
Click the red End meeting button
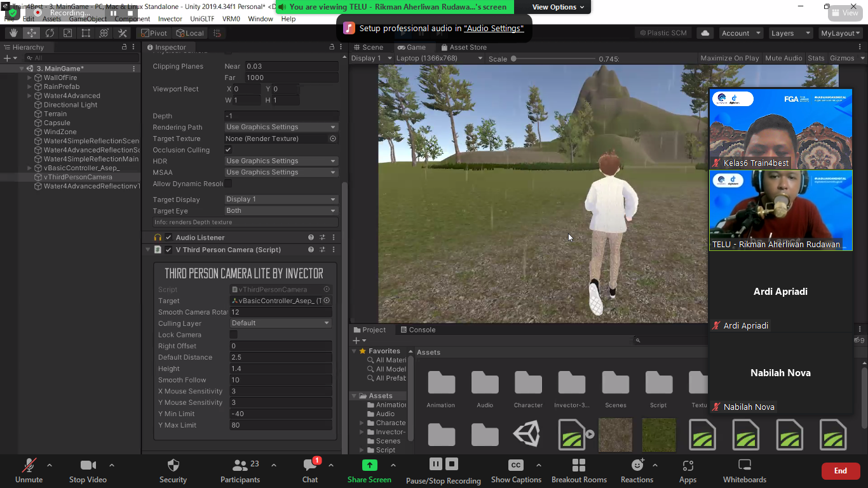pos(840,471)
